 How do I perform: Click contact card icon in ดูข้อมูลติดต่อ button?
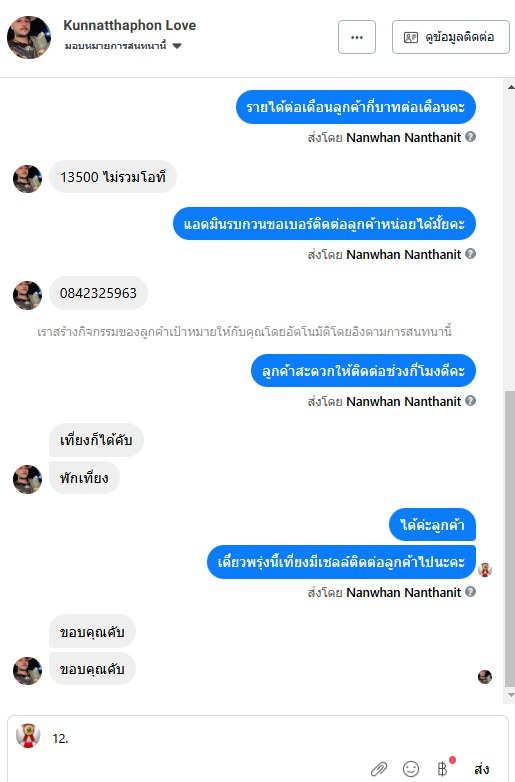(411, 37)
